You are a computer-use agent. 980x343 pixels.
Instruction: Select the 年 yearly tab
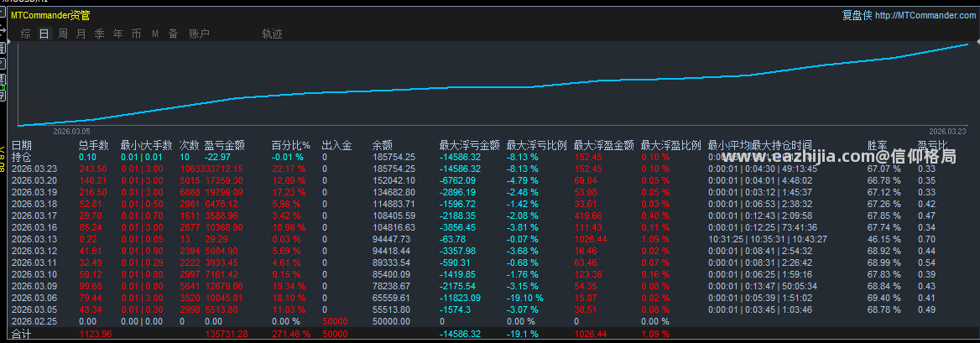(118, 34)
